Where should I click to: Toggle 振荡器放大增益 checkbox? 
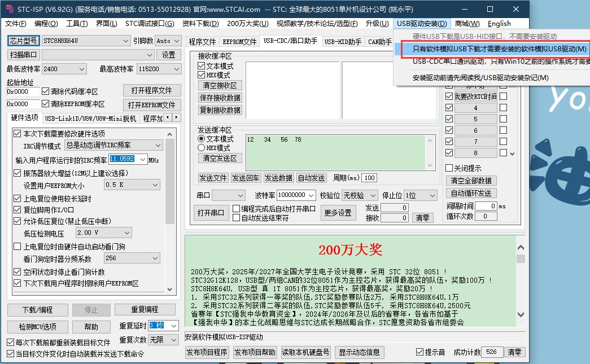point(17,173)
